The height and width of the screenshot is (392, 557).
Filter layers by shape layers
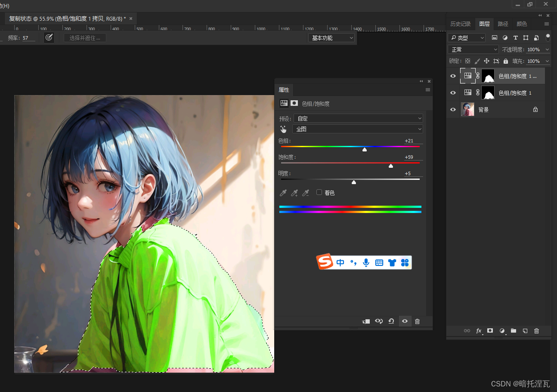526,38
